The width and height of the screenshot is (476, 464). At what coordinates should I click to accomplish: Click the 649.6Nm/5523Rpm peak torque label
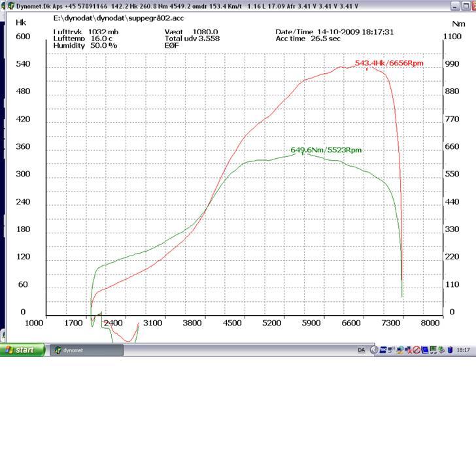pyautogui.click(x=326, y=150)
